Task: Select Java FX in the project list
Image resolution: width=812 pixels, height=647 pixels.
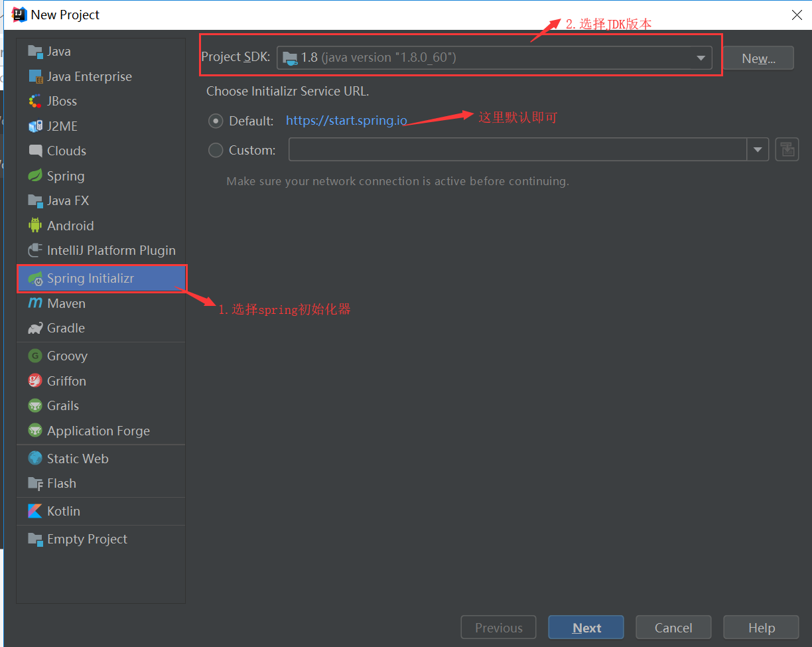Action: [101, 200]
